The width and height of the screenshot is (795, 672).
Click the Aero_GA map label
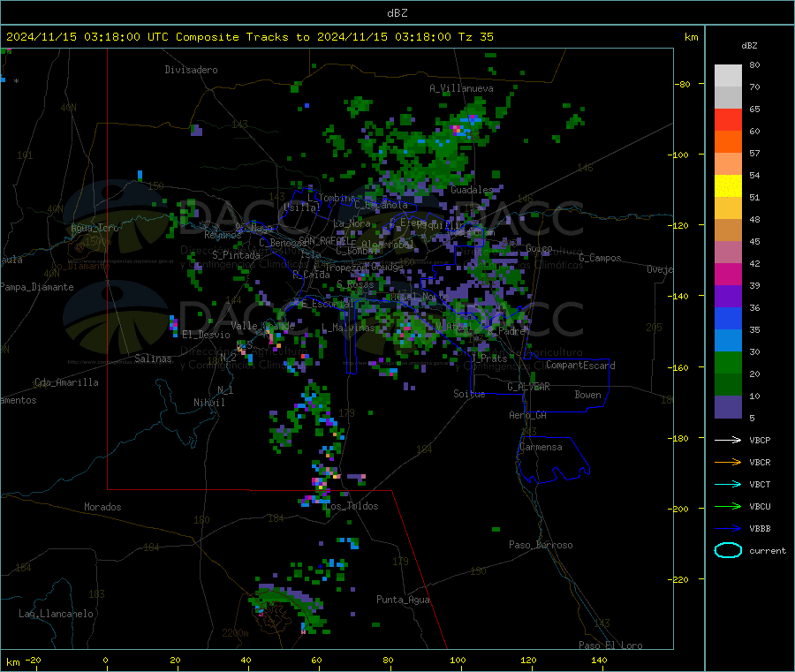pos(528,415)
